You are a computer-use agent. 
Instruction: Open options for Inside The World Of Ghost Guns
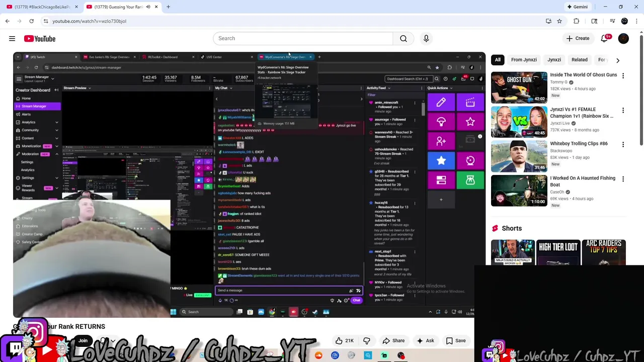623,76
